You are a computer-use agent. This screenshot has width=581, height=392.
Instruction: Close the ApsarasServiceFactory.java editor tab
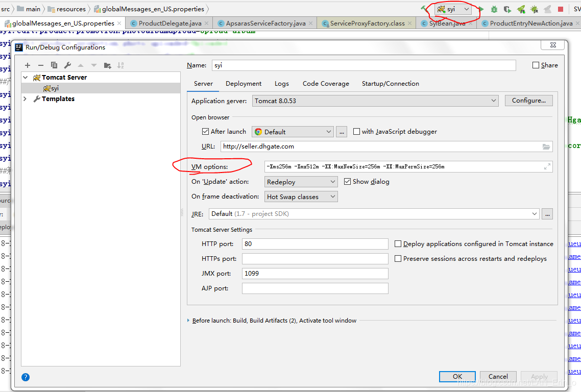[310, 23]
